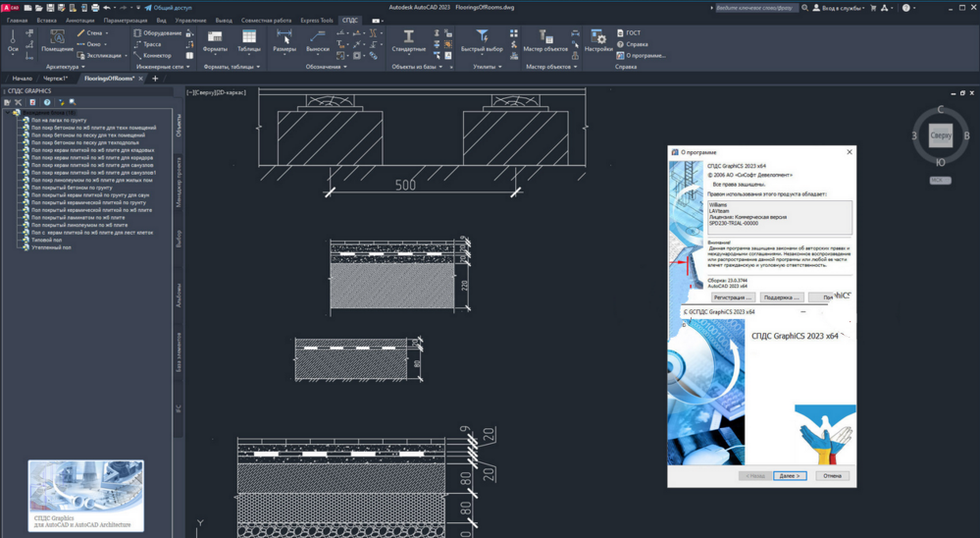Open the Вход в службы sign-in dropdown
This screenshot has width=980, height=538.
tap(840, 8)
